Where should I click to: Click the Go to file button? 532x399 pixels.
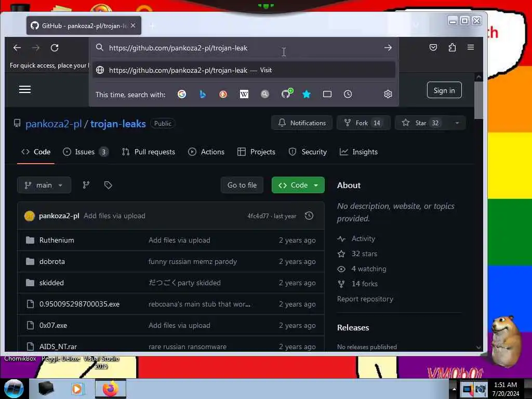(x=242, y=185)
